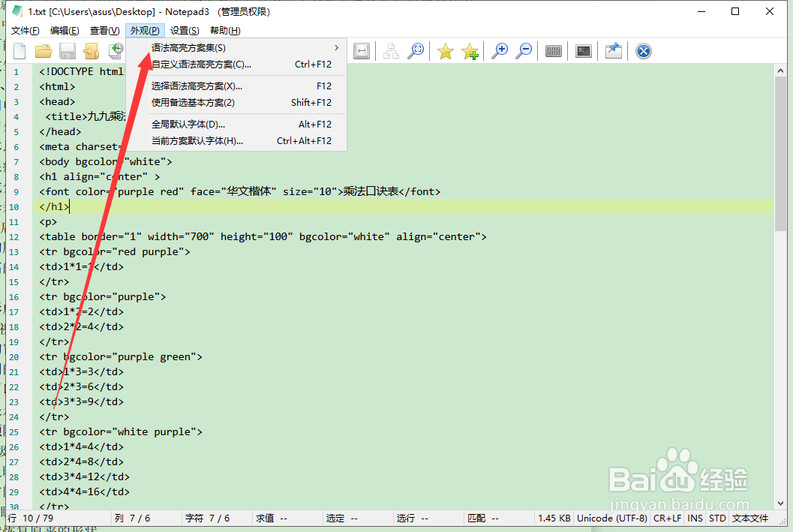Click the vertical scrollbar down arrow
The height and width of the screenshot is (532, 793).
(x=780, y=503)
